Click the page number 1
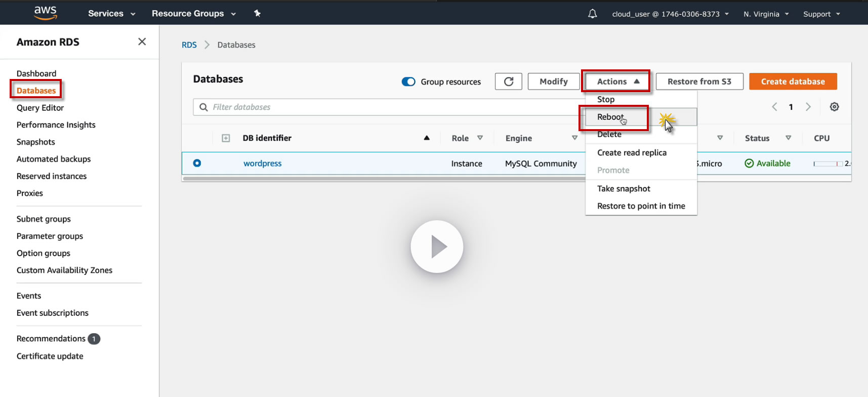This screenshot has width=868, height=397. tap(791, 107)
